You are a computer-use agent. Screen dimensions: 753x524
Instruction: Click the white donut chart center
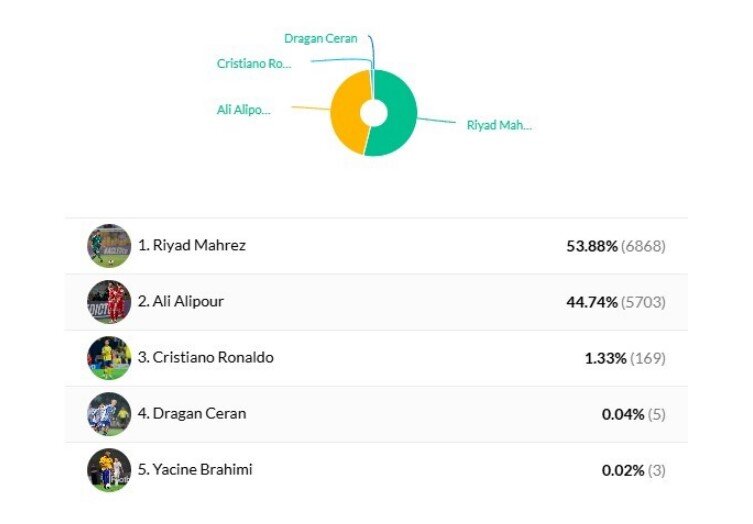[x=373, y=112]
